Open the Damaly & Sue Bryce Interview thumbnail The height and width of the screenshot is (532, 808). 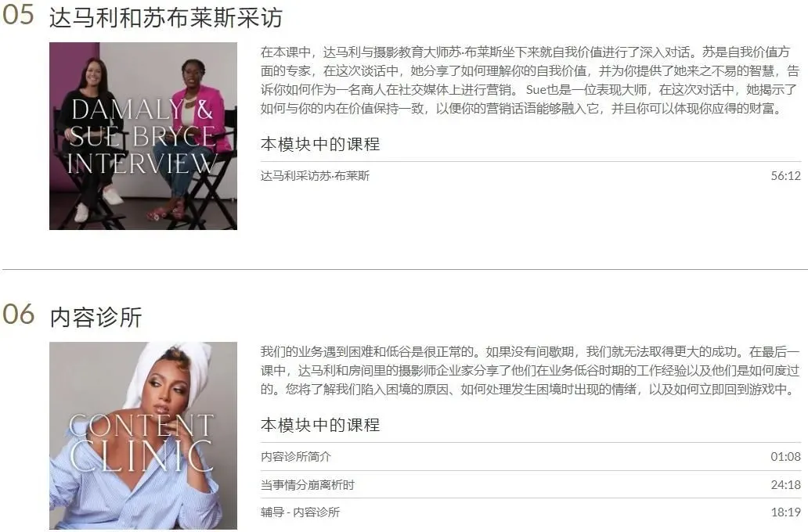143,136
